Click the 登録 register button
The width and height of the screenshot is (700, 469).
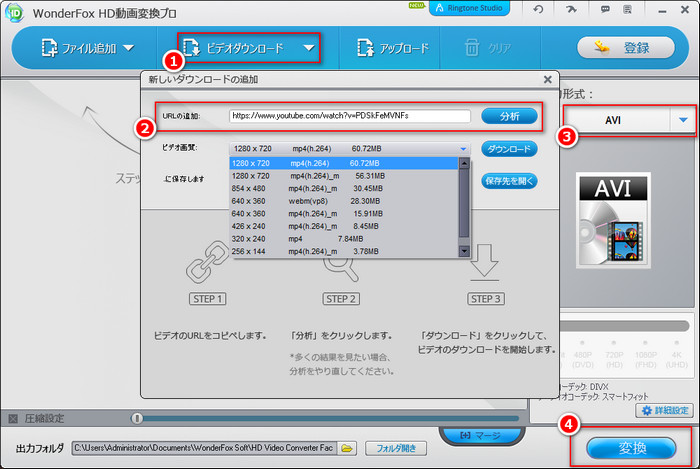(x=627, y=48)
